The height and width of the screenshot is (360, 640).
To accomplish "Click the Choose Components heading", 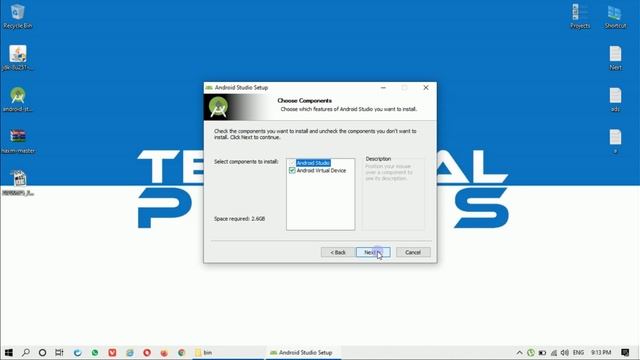I will click(x=304, y=100).
